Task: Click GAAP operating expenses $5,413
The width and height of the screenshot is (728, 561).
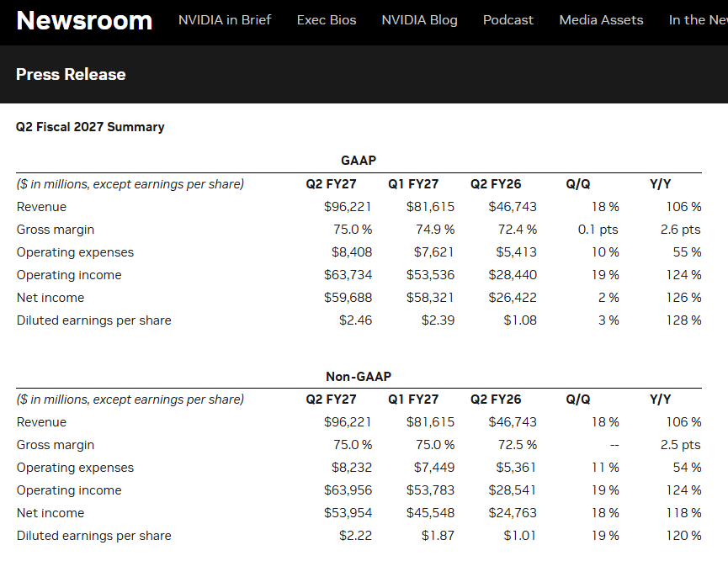Action: tap(516, 252)
